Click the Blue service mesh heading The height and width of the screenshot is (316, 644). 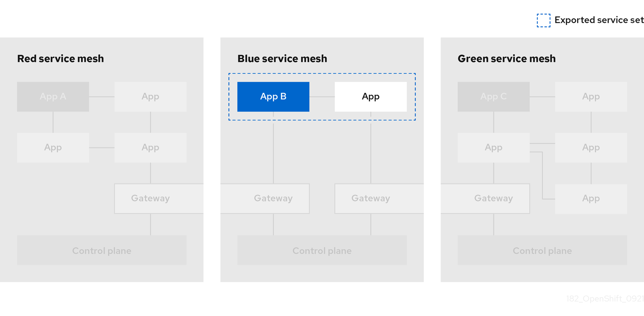coord(282,59)
